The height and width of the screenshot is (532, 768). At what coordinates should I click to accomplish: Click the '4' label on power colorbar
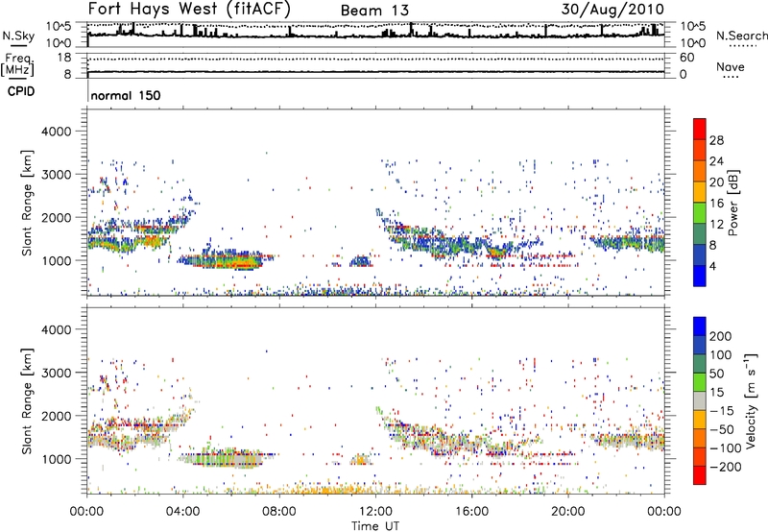tap(712, 266)
